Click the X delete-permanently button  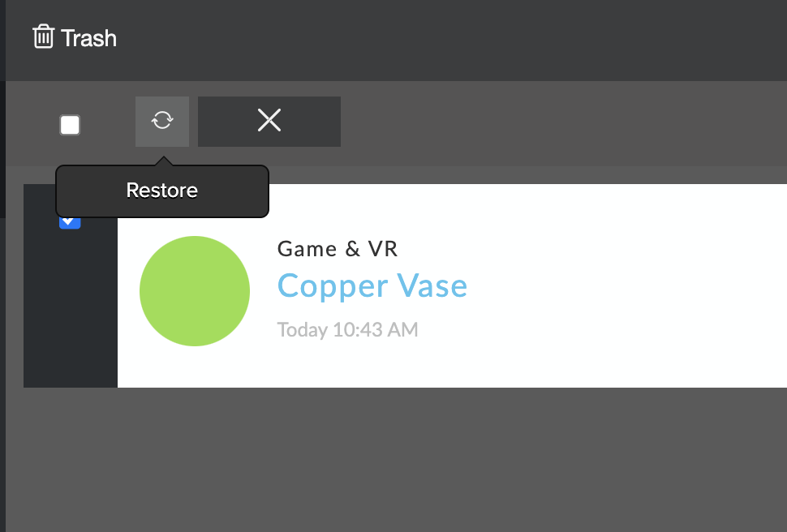click(269, 121)
